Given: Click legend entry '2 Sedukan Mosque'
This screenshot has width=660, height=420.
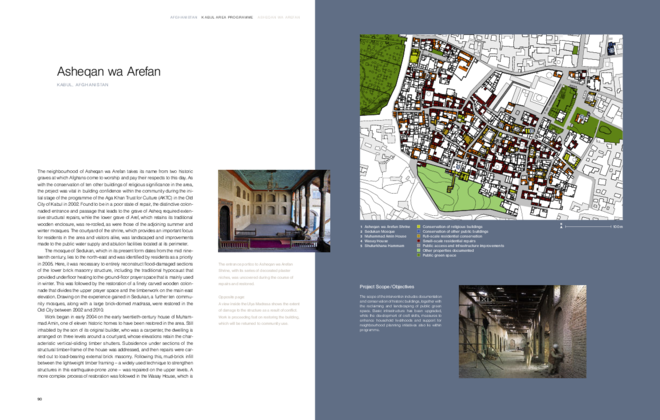Looking at the screenshot, I should click(378, 231).
